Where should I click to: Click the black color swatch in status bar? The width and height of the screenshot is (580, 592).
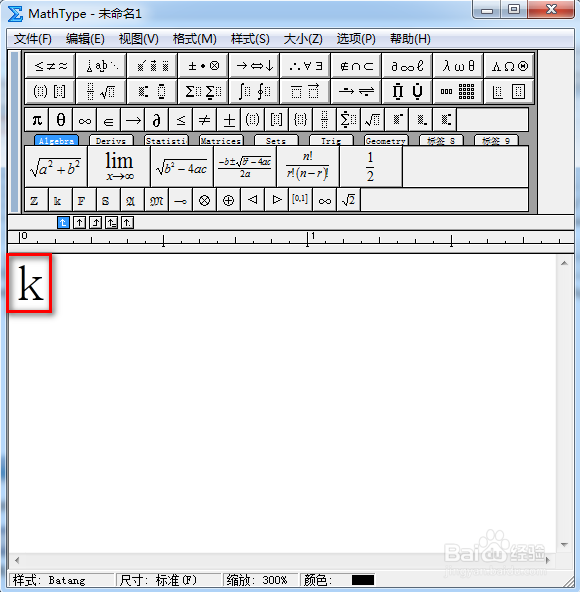(363, 580)
